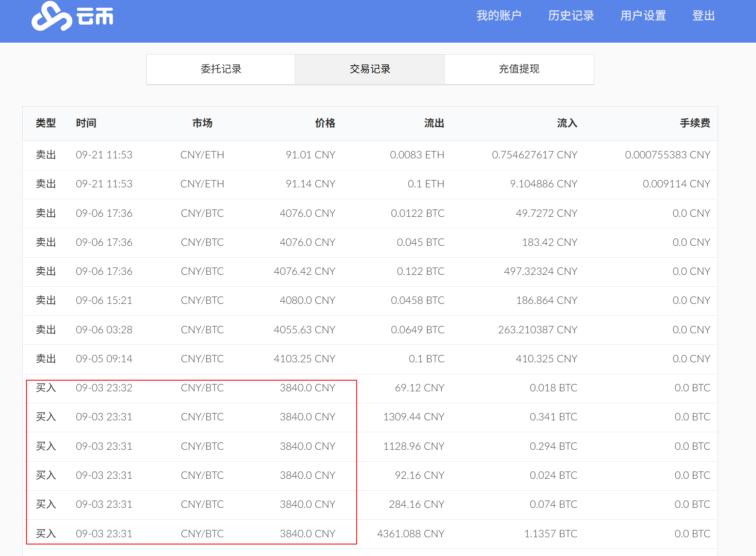
Task: Select the 09-06 03:28 time cell
Action: (x=104, y=330)
